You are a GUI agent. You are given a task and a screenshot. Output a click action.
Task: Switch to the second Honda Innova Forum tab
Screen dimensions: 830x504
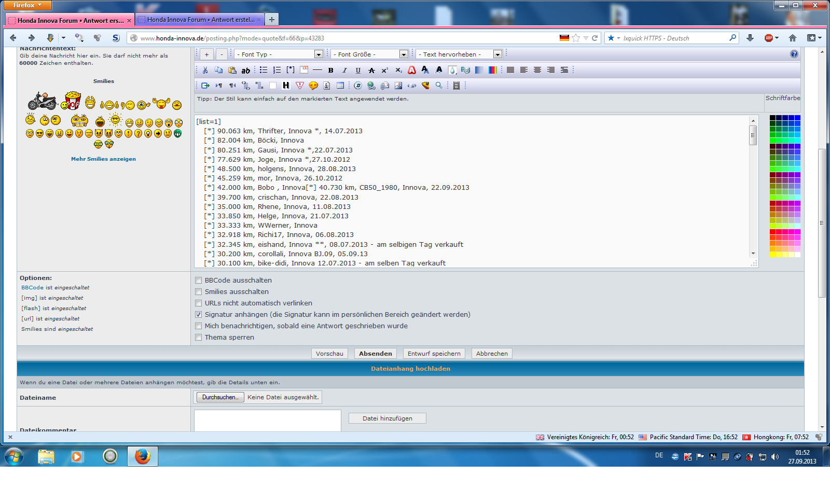click(x=200, y=20)
